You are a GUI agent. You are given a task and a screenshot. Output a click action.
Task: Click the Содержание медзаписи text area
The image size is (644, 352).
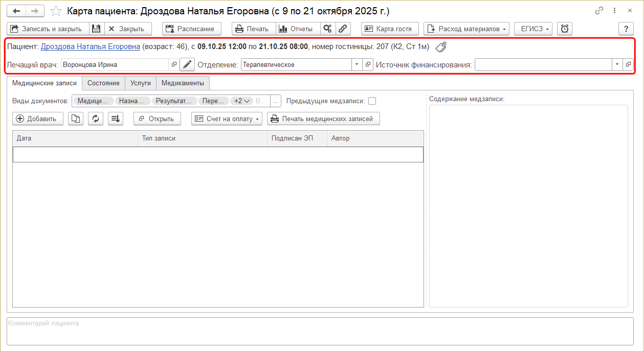click(x=528, y=206)
